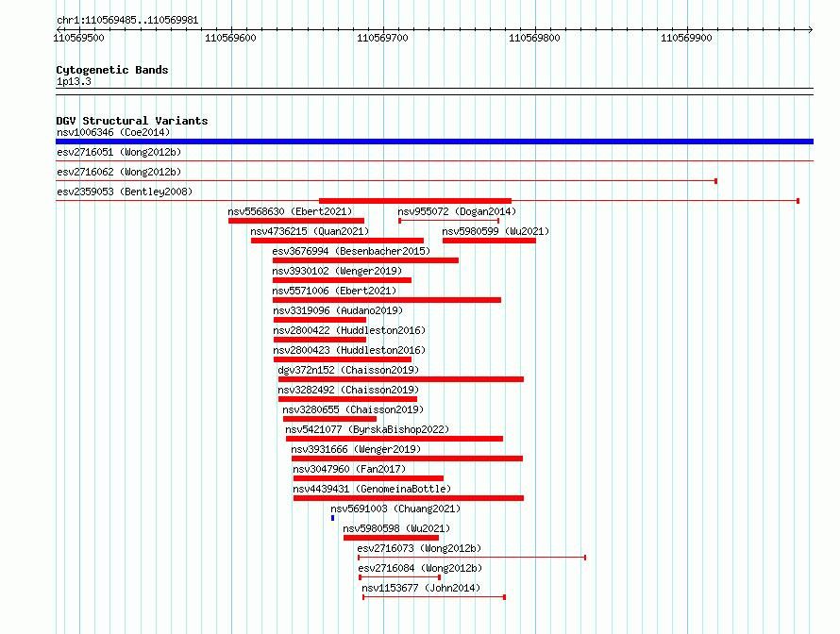Screen dimensions: 840x634
Task: Click the 1p13.3 cytogenetic band label
Action: coord(74,81)
